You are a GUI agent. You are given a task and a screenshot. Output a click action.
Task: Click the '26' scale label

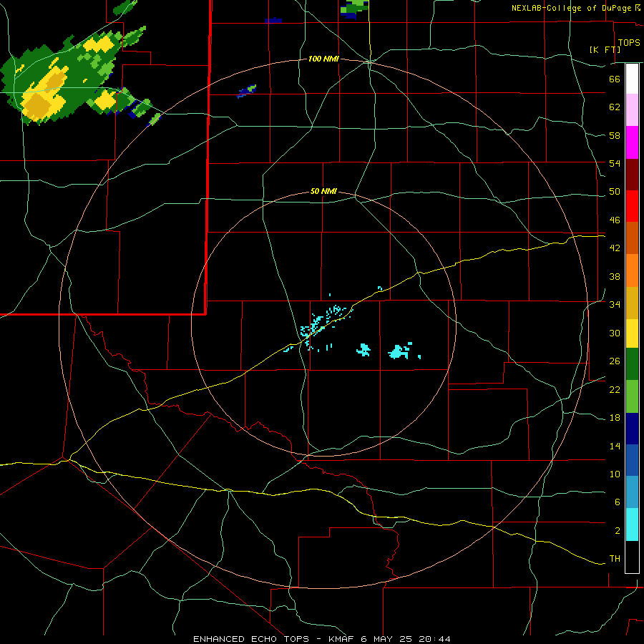point(615,361)
